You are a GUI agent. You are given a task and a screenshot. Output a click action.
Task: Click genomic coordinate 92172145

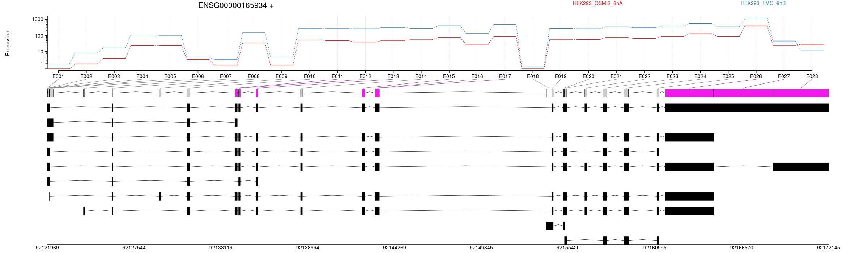coord(828,248)
